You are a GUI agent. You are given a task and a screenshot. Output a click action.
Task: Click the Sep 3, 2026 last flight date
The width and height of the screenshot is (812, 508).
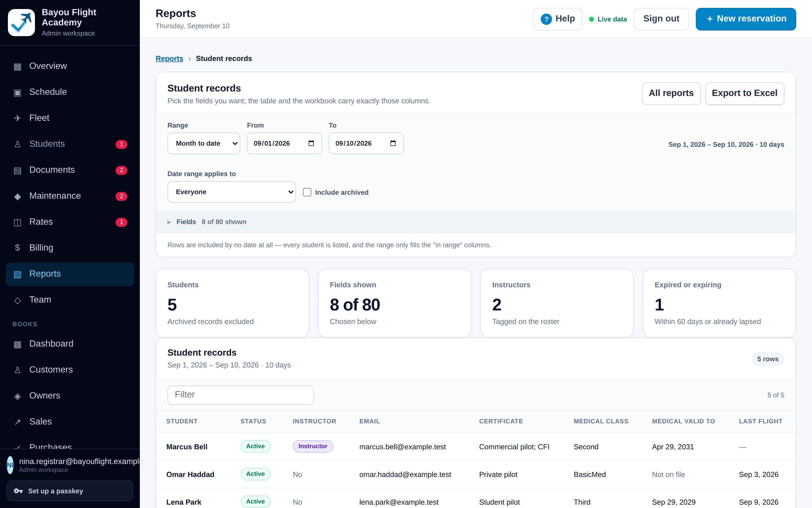click(758, 474)
